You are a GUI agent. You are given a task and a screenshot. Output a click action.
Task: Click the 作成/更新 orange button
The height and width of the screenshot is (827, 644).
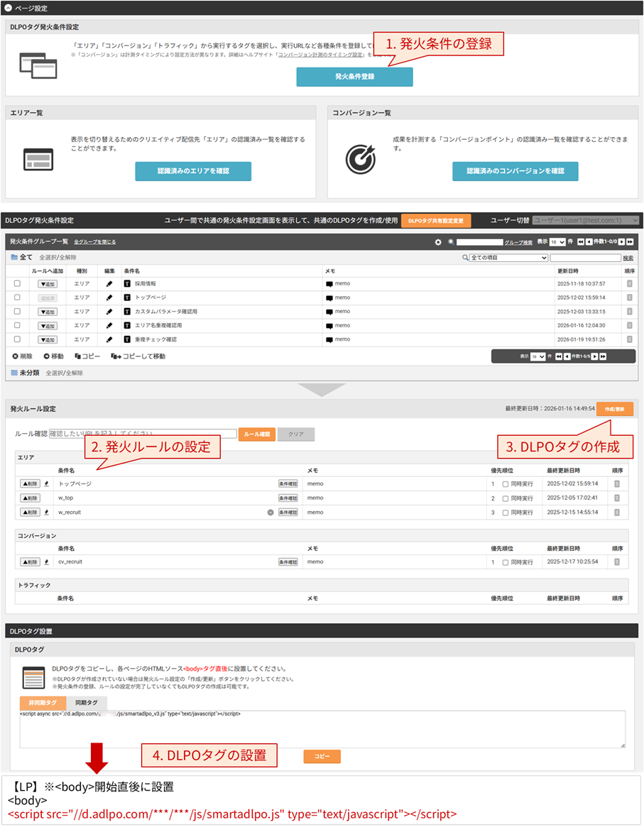[x=614, y=409]
